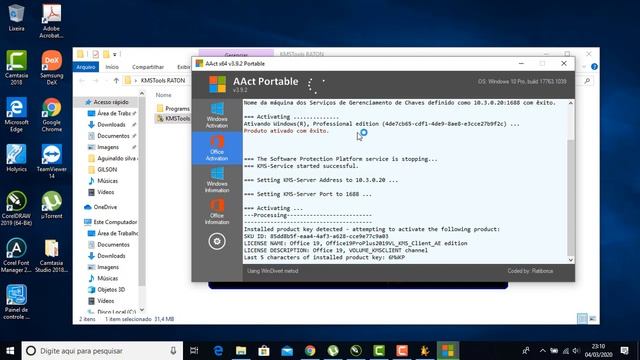Open Task View on the taskbar
This screenshot has height=360, width=640.
[x=194, y=351]
